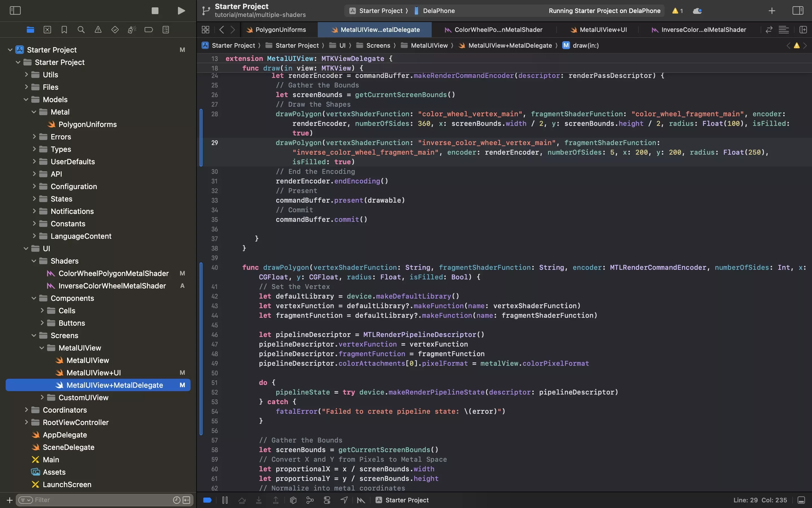Screen dimensions: 812x508
Task: Select the Starter Project scheme
Action: pos(376,11)
